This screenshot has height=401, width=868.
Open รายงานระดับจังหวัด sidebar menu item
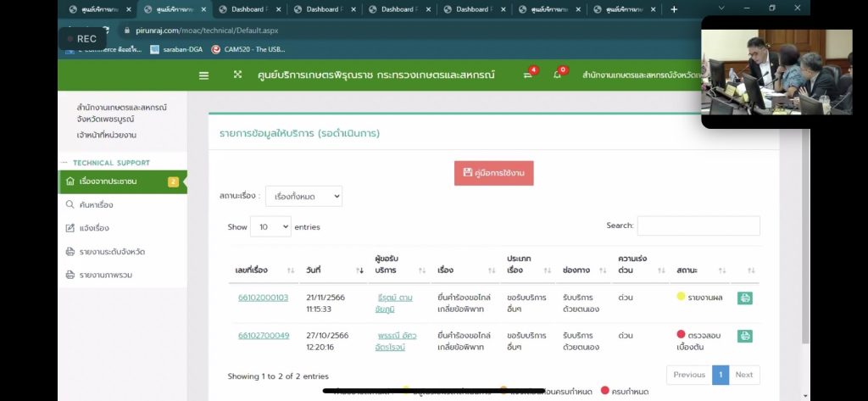click(111, 252)
